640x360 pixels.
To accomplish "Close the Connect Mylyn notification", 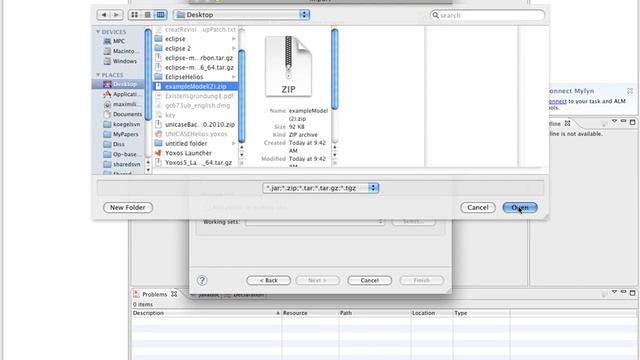I will [630, 91].
